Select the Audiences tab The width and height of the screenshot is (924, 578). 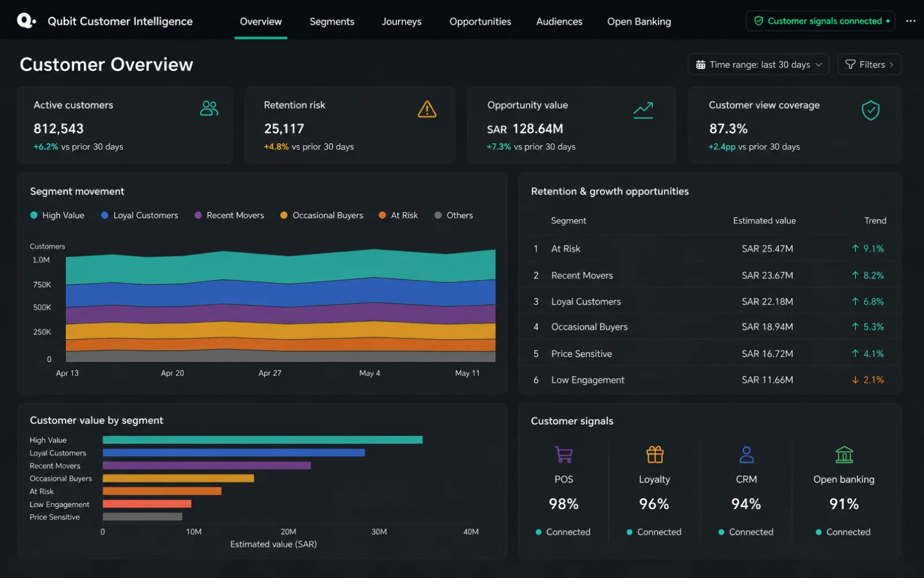559,21
